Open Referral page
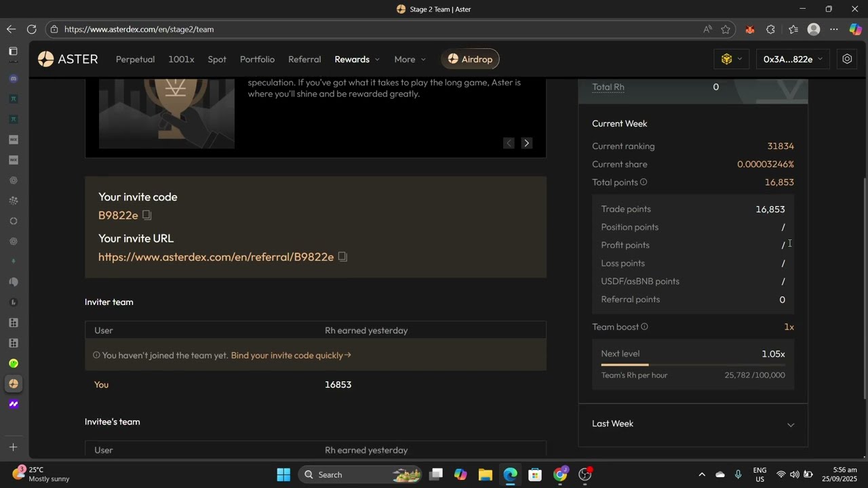The height and width of the screenshot is (488, 868). [304, 59]
